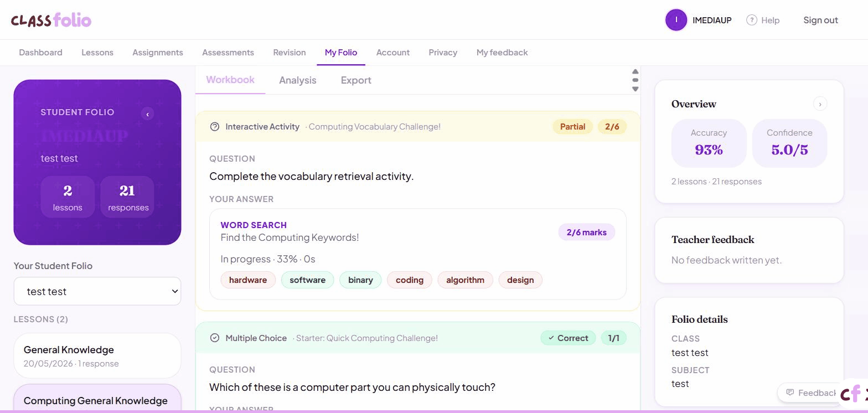The image size is (868, 413).
Task: Click the Partial status badge
Action: tap(572, 127)
